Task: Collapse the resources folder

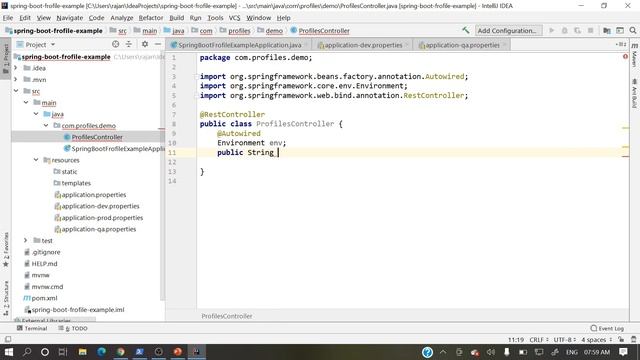Action: pos(36,160)
